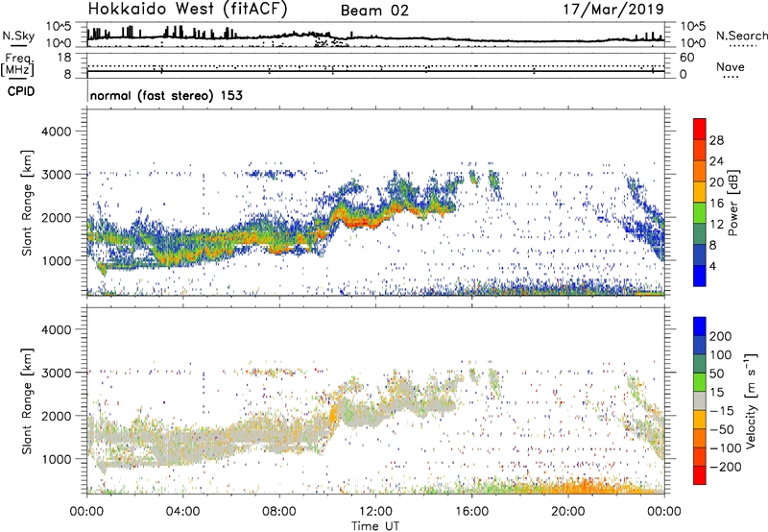768x532 pixels.
Task: Click the '-50' tick on the velocity colorbar
Action: [722, 429]
